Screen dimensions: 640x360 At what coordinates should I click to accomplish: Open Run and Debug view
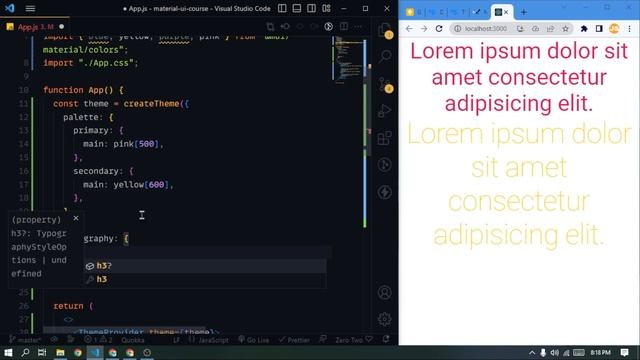pyautogui.click(x=384, y=111)
